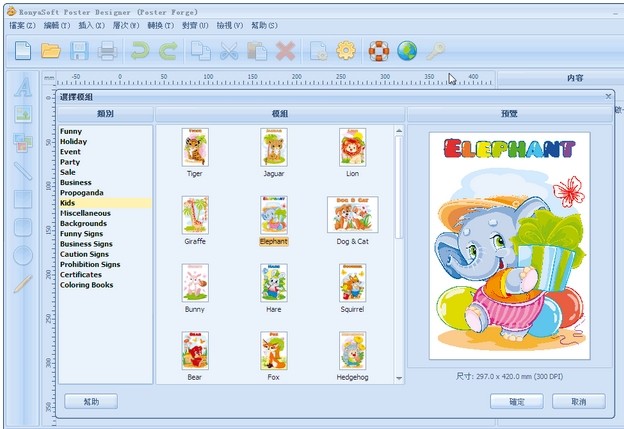Select the Pencil drawing tool
624x429 pixels.
pos(23,283)
